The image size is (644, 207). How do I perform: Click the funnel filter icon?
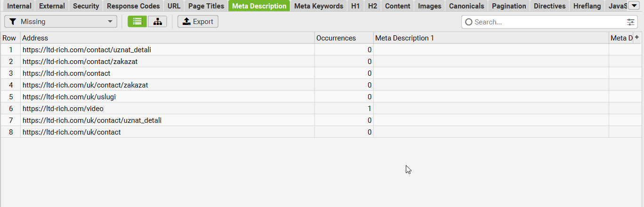point(13,22)
